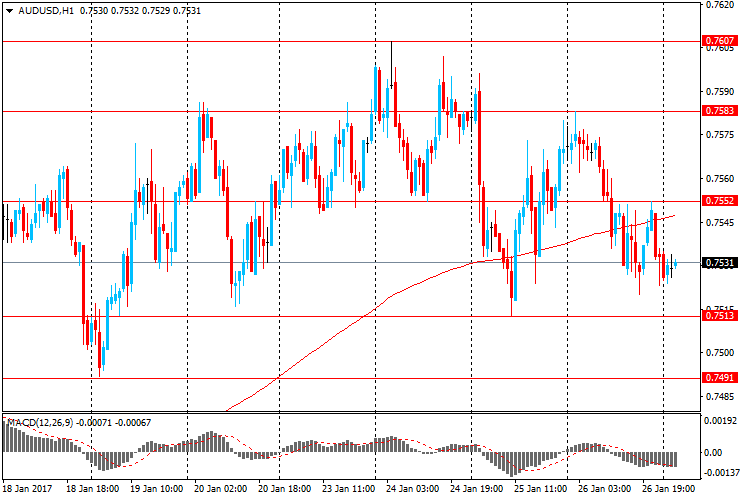Click the AUDUSD,H1 chart title text
This screenshot has width=740, height=500.
pos(46,10)
